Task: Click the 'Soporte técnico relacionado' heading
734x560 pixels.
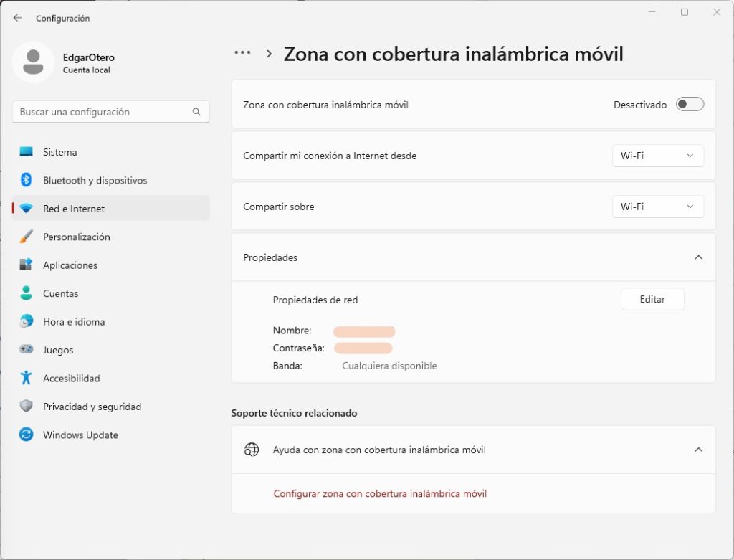Action: (x=294, y=413)
